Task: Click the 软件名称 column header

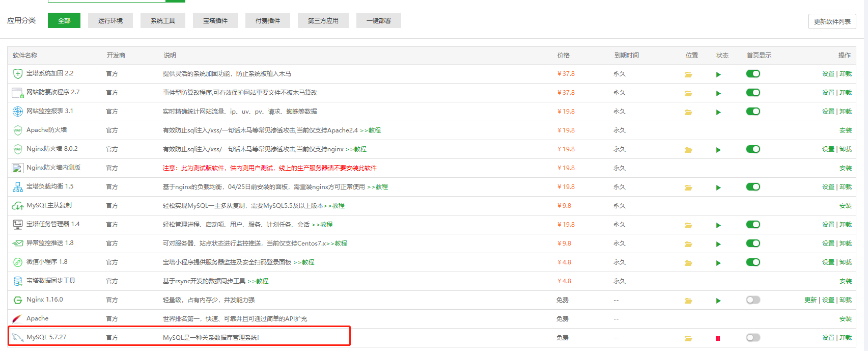Action: (x=25, y=56)
